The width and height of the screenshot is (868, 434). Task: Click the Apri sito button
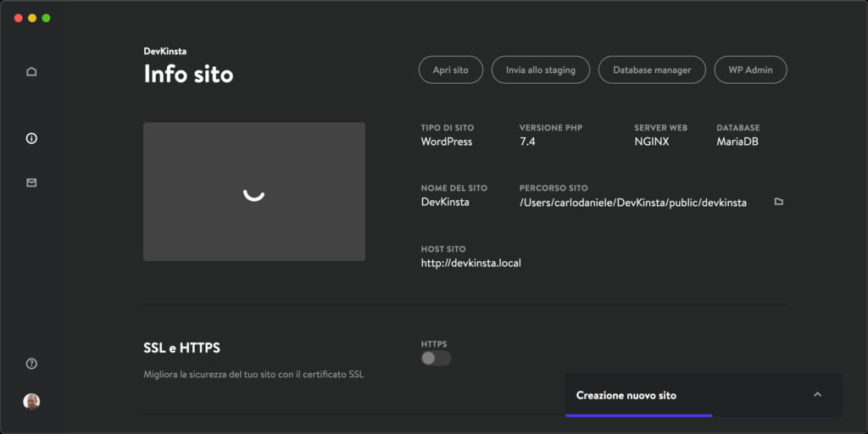[x=451, y=70]
